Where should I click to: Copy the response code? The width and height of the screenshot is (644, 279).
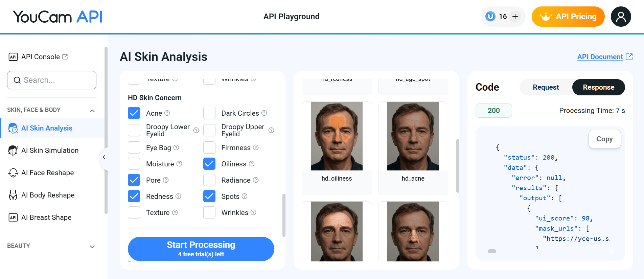(x=604, y=139)
